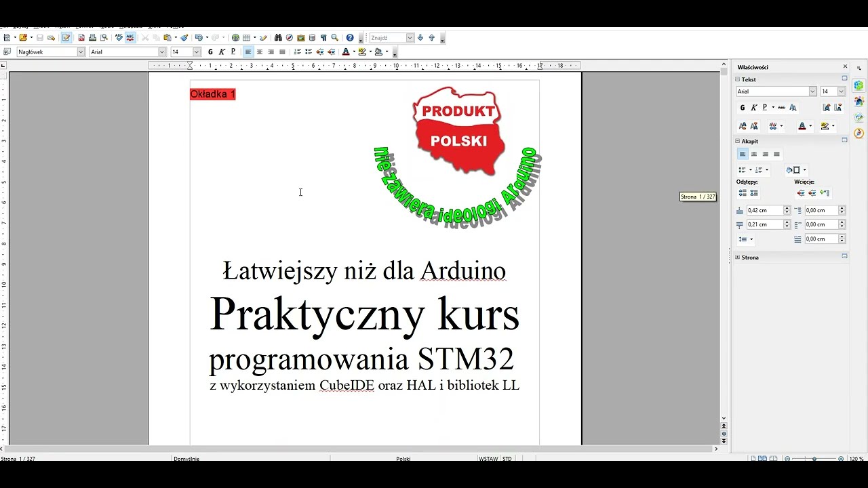This screenshot has width=868, height=488.
Task: Switch to sidebar Properties tab
Action: pos(859,85)
